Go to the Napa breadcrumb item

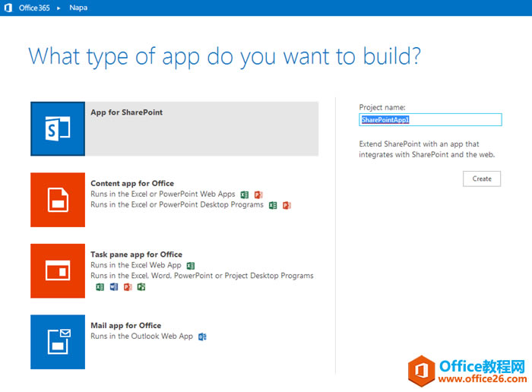click(78, 8)
